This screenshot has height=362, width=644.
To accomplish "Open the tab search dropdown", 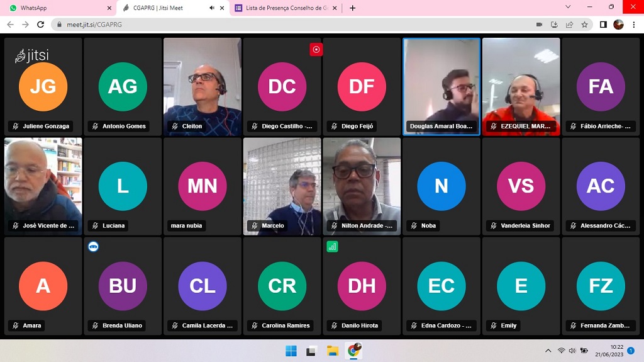I will (568, 7).
